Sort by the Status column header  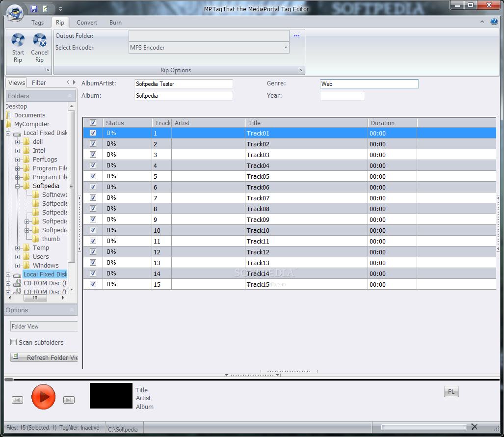pyautogui.click(x=127, y=123)
